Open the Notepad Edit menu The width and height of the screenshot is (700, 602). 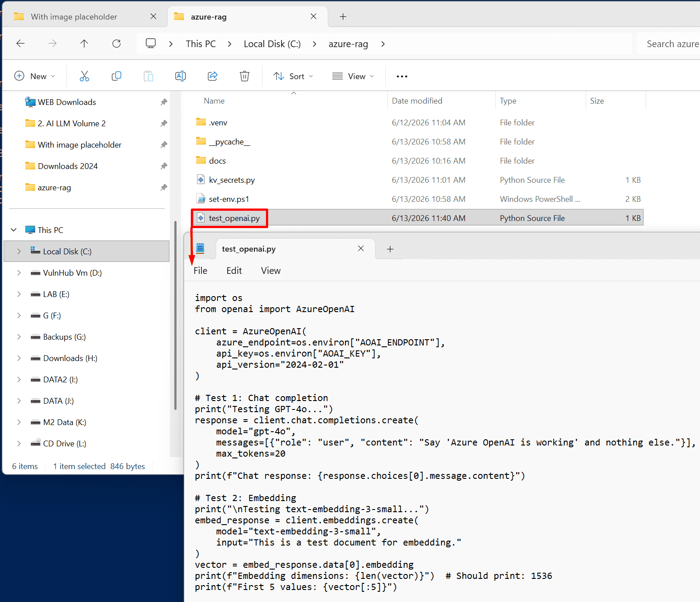(234, 271)
